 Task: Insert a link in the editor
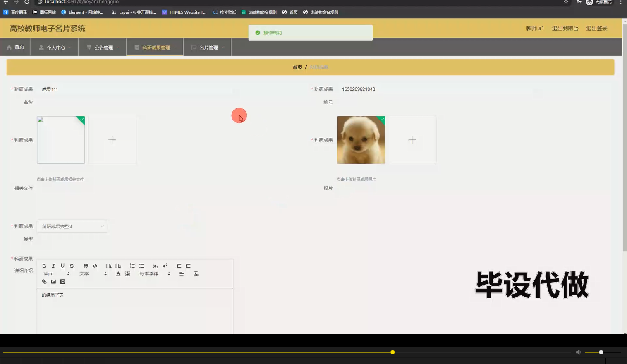click(44, 281)
